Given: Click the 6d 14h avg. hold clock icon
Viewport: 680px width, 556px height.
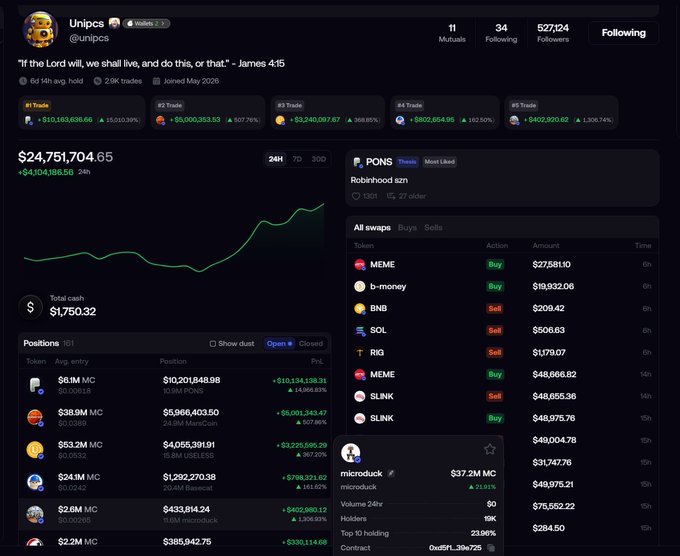Looking at the screenshot, I should [23, 81].
